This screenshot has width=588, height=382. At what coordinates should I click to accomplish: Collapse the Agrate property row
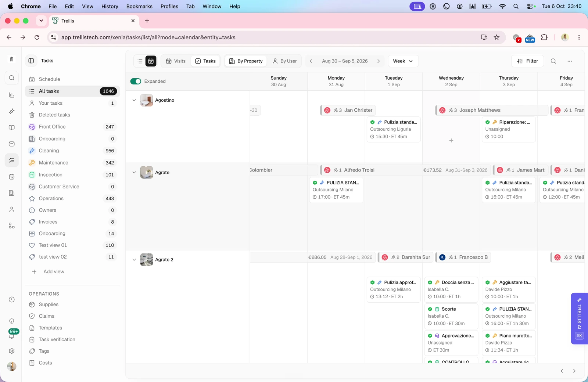[x=134, y=172]
